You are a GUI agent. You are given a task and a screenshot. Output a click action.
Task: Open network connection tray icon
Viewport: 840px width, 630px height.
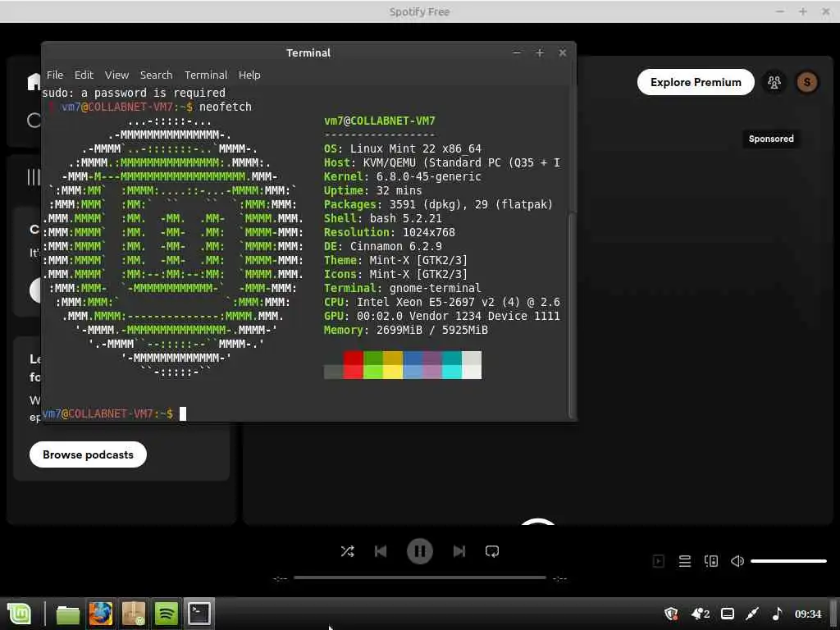[752, 614]
